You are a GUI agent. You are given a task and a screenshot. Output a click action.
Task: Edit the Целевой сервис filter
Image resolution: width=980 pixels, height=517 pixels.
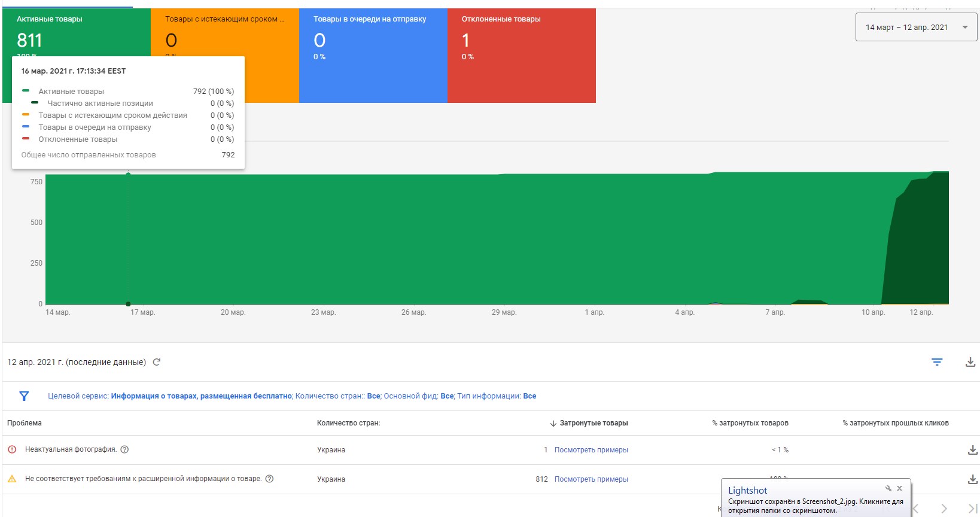[x=170, y=396]
